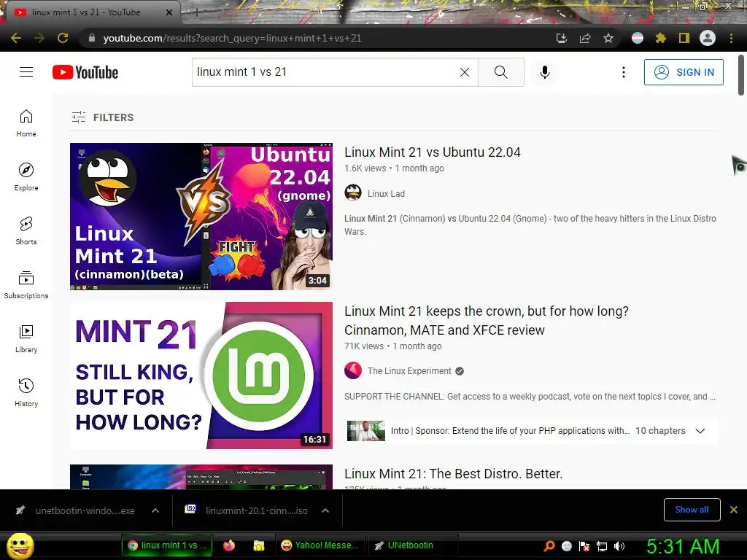Visit the Linux Lad channel name

point(386,193)
